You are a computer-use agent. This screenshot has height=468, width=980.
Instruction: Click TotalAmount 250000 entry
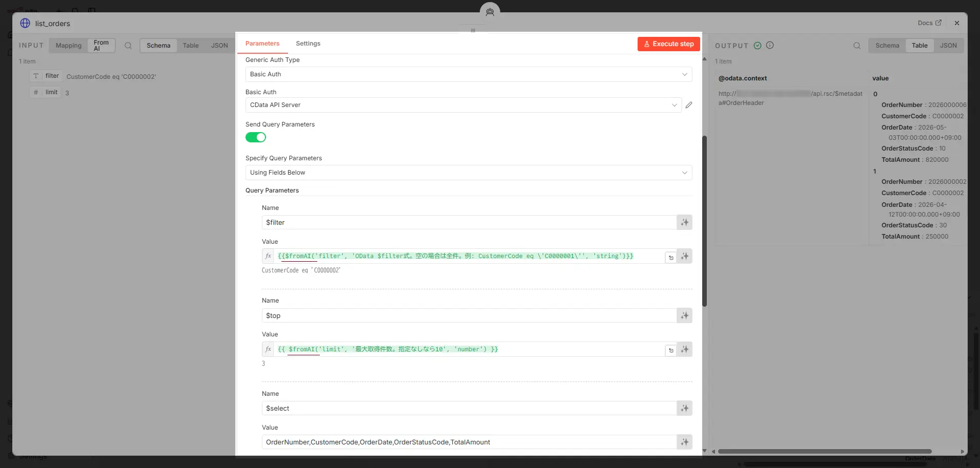[915, 237]
